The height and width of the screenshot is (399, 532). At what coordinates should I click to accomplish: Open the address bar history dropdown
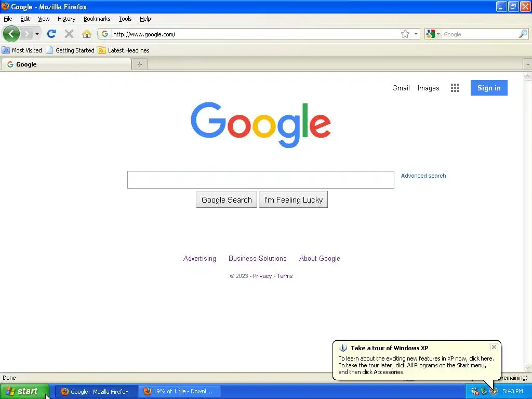pyautogui.click(x=416, y=34)
